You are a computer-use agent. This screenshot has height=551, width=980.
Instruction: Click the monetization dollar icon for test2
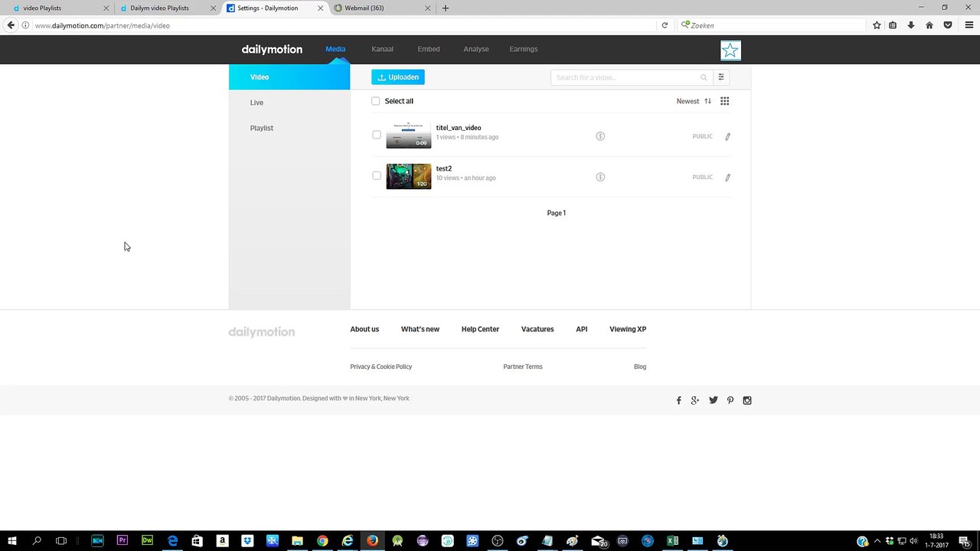tap(600, 177)
